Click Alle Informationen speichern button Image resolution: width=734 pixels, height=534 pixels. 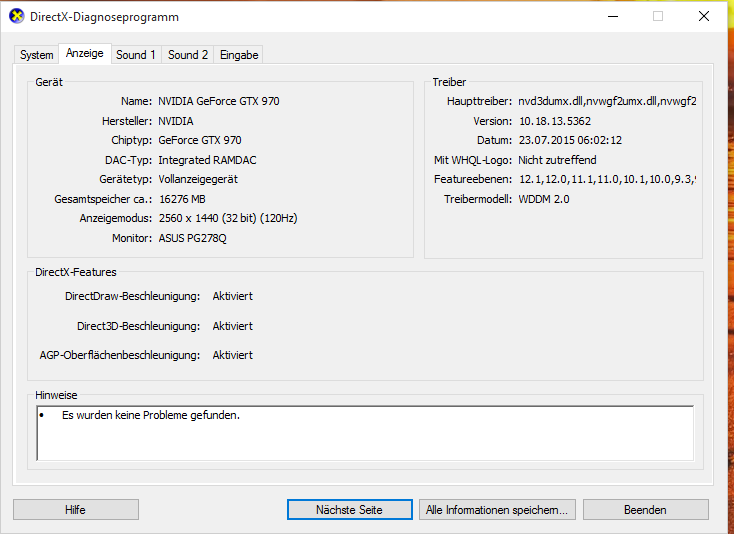click(497, 510)
